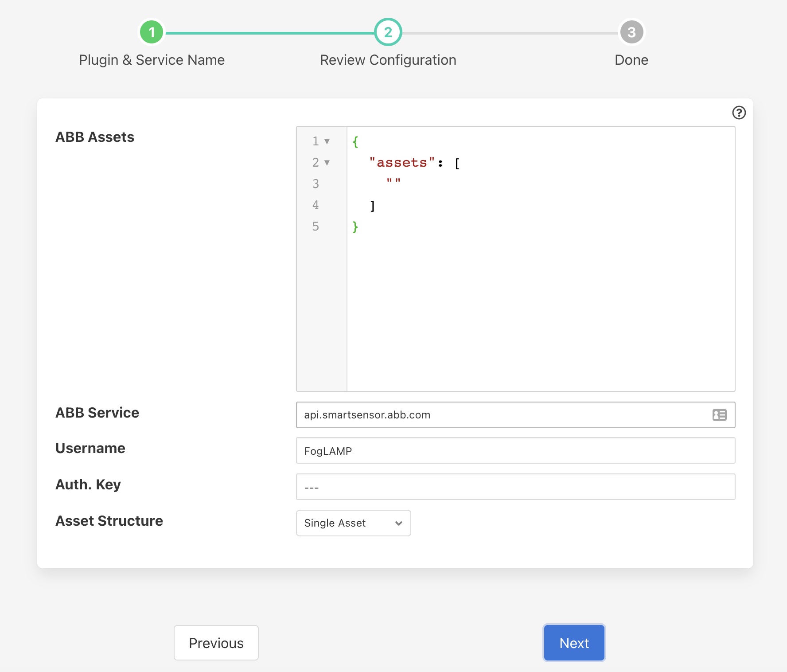The width and height of the screenshot is (787, 672).
Task: Click the step 3 Done circle
Action: point(631,32)
